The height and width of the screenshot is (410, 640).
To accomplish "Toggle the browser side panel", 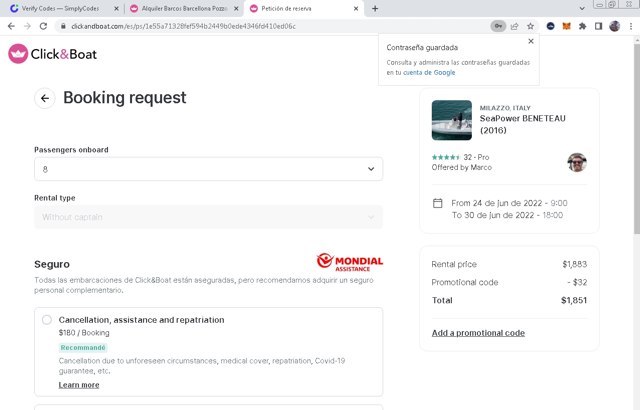I will point(598,26).
